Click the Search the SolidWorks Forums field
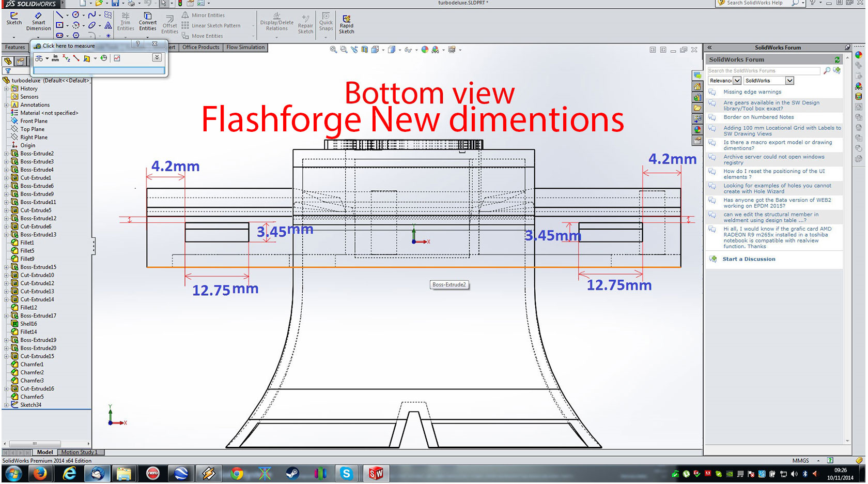Screen dimensions: 868x484 (764, 71)
